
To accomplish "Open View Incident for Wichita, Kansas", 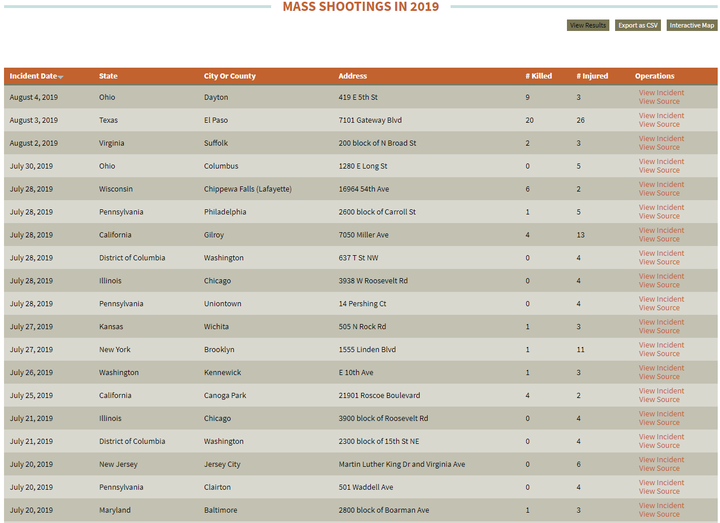I will (661, 322).
